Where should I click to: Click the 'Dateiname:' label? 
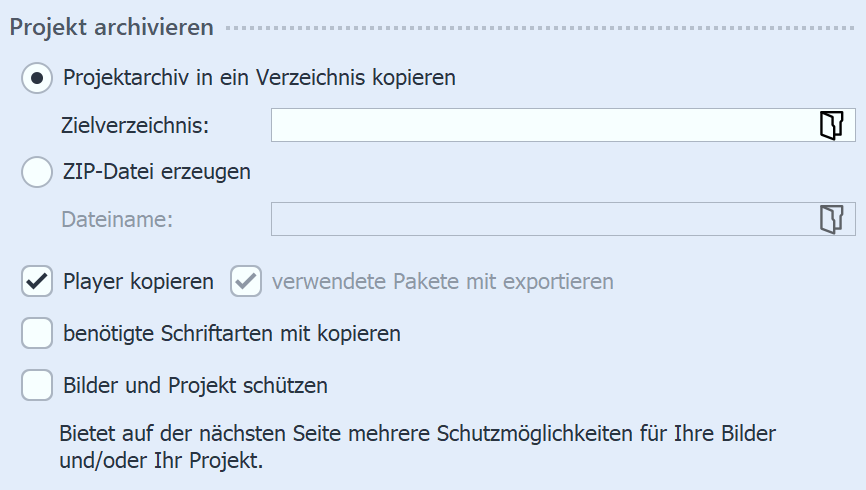pos(117,220)
